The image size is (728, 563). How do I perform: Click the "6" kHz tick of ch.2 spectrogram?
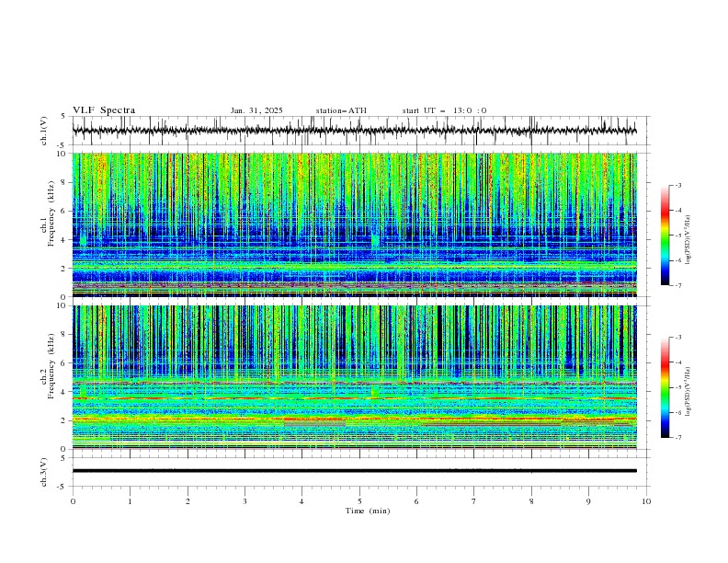(64, 363)
